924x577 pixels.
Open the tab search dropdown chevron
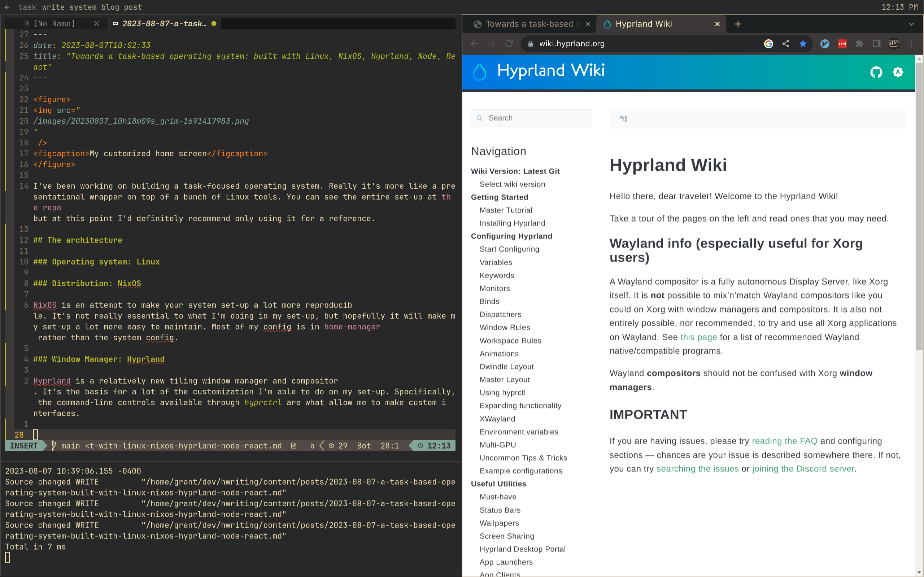(911, 24)
